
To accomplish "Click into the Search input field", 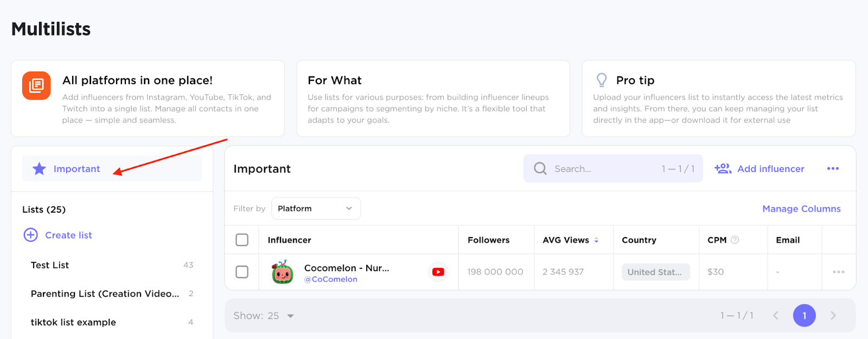I will pyautogui.click(x=602, y=169).
